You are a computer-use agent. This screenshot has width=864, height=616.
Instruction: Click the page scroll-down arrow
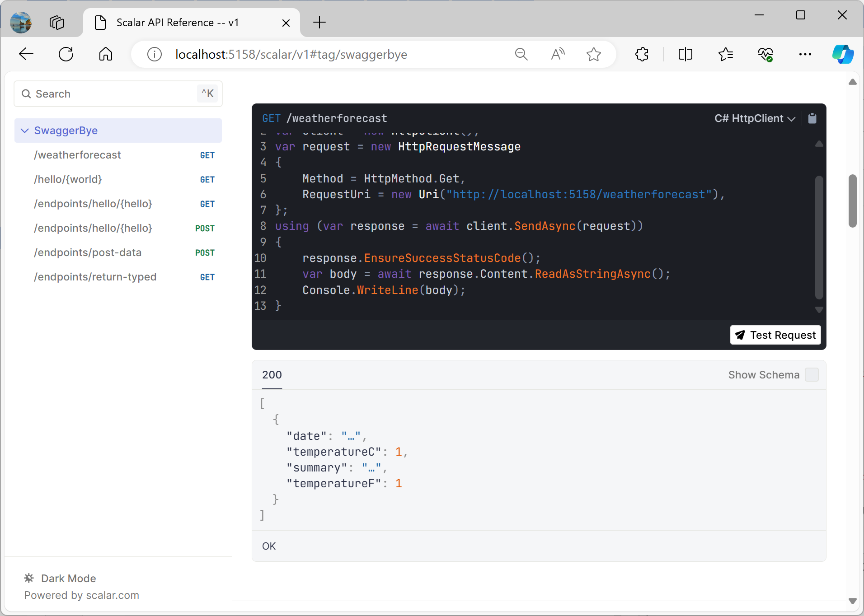coord(853,601)
